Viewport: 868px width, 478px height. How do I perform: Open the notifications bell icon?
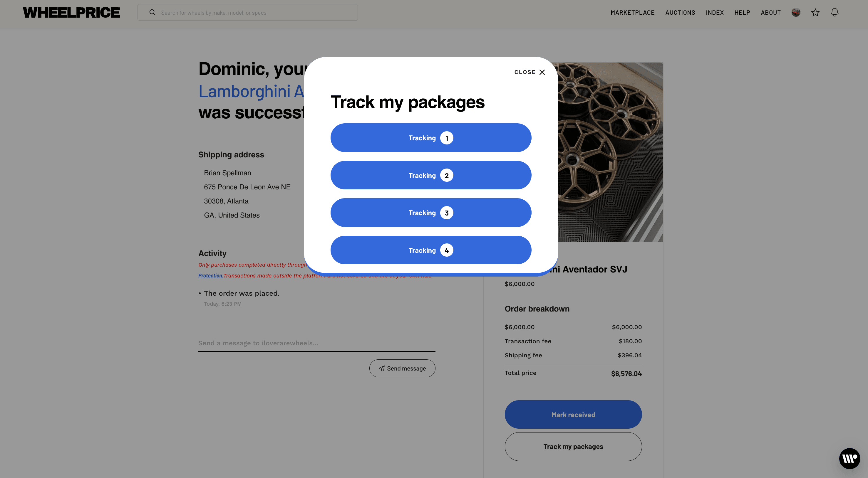[835, 12]
